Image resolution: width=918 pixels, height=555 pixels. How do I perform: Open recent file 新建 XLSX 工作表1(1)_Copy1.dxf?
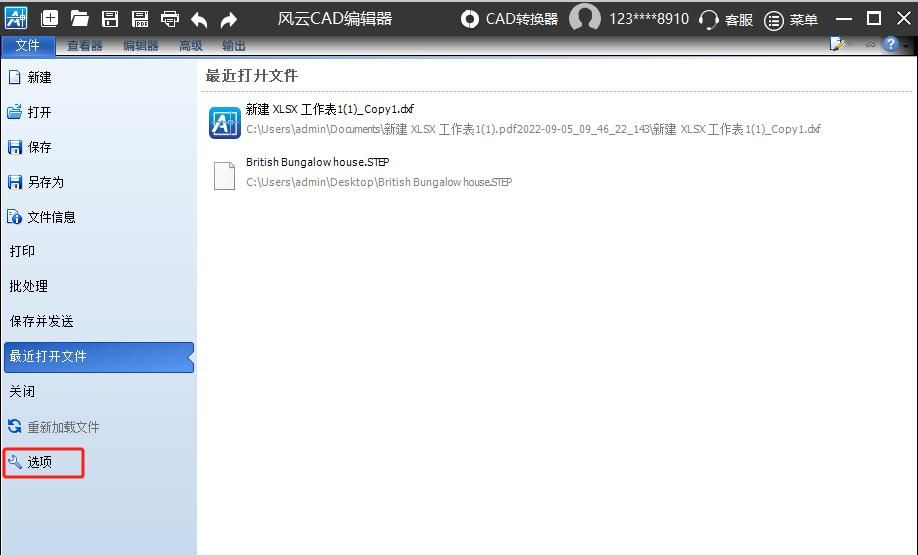330,109
